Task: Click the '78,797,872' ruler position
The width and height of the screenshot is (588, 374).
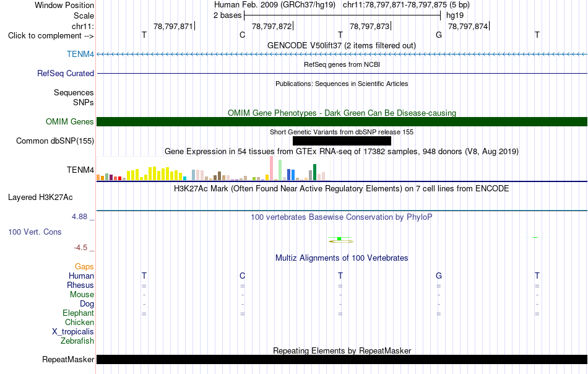Action: [x=272, y=26]
